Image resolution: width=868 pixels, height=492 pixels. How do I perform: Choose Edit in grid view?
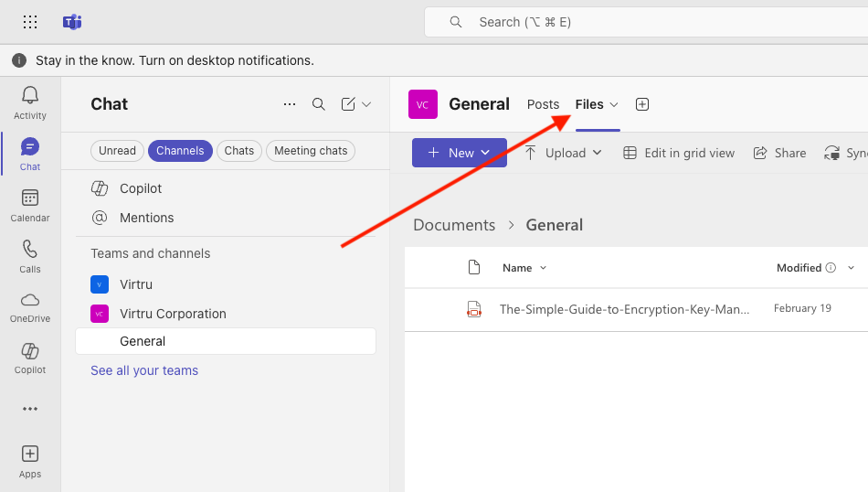tap(679, 153)
